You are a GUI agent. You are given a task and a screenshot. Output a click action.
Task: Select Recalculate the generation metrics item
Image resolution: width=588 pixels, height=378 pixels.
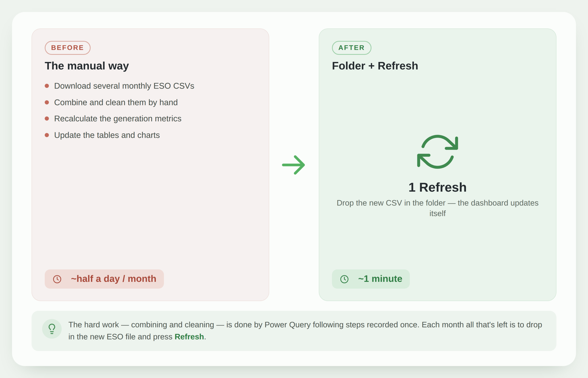coord(118,119)
